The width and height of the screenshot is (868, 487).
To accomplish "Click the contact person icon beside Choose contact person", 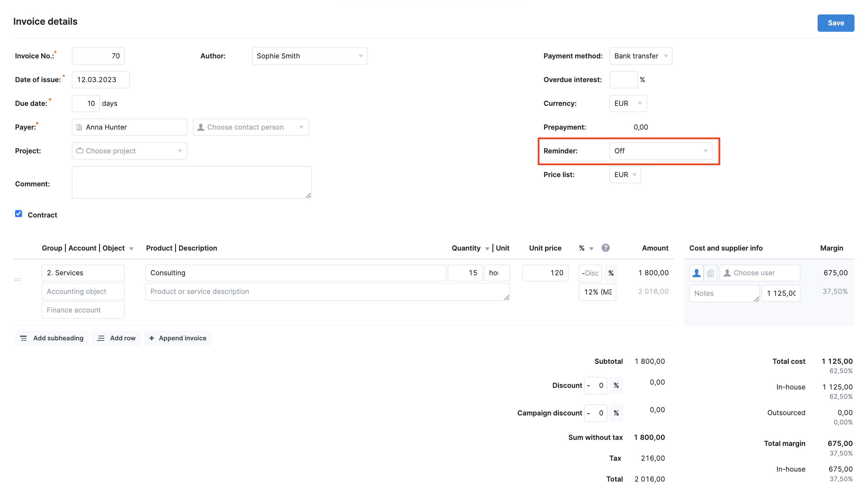I will click(201, 127).
